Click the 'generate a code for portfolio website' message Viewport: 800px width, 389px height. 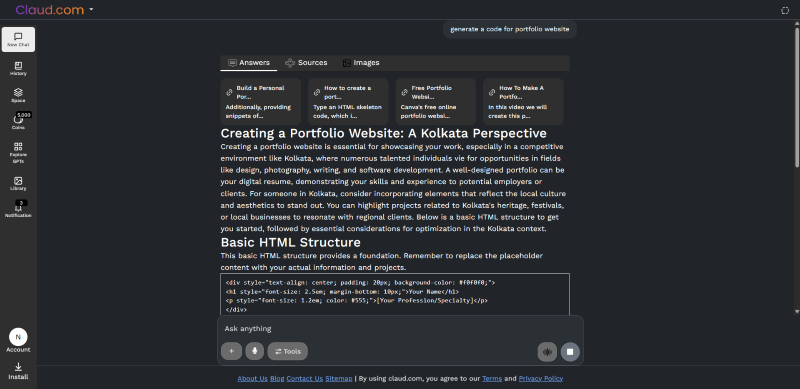click(510, 29)
